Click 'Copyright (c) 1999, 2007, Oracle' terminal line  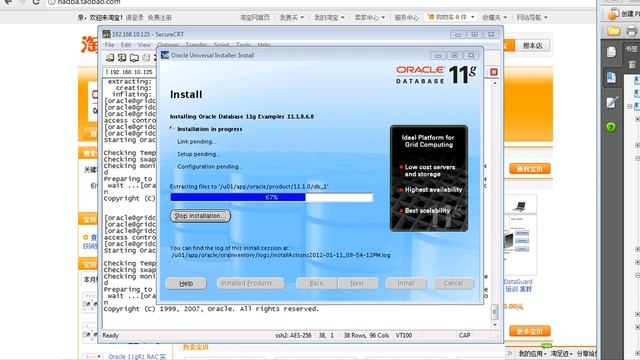211,309
